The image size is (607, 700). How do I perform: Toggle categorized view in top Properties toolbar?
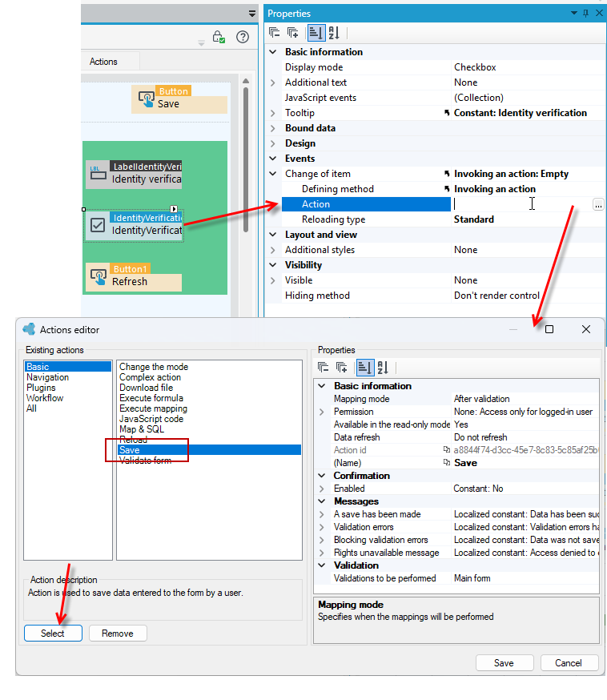tap(316, 33)
